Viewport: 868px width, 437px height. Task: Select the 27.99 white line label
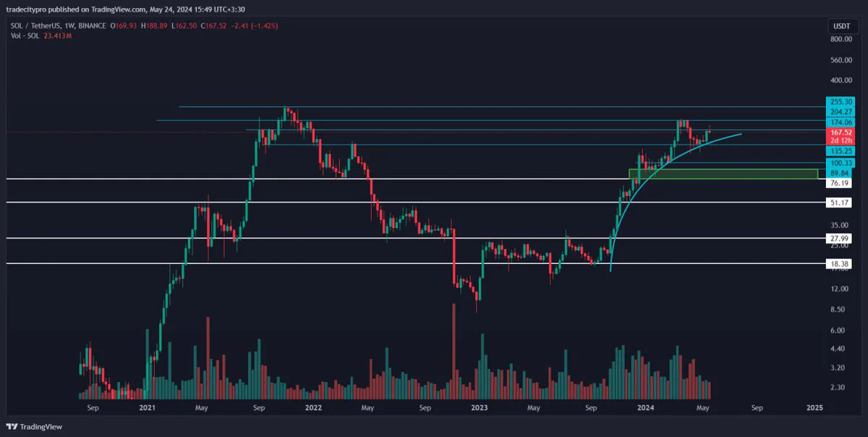click(x=840, y=238)
